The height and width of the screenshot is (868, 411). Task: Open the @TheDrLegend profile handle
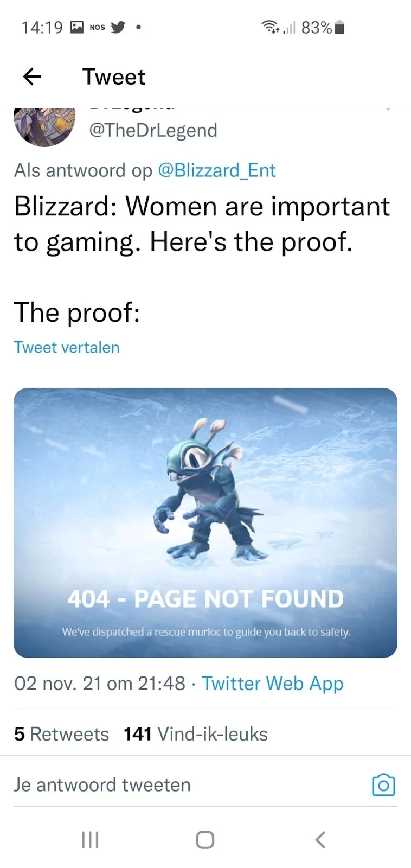tap(153, 130)
